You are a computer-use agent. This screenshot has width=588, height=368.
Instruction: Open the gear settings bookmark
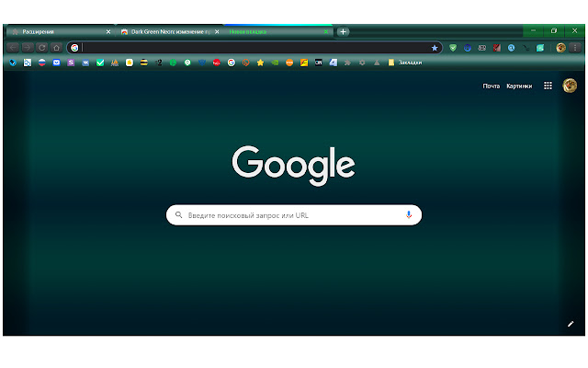pos(362,63)
